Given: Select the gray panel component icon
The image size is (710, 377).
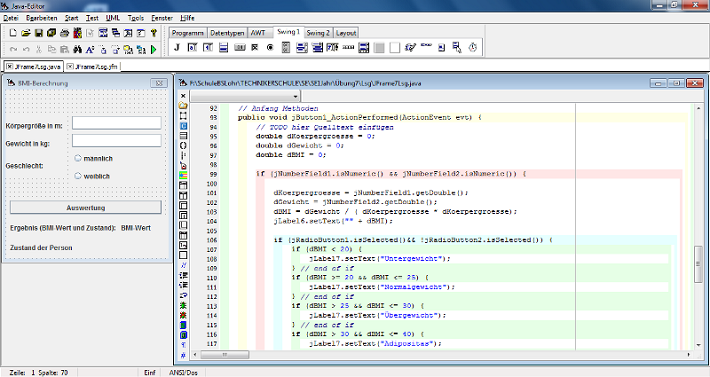Looking at the screenshot, I should (x=379, y=48).
